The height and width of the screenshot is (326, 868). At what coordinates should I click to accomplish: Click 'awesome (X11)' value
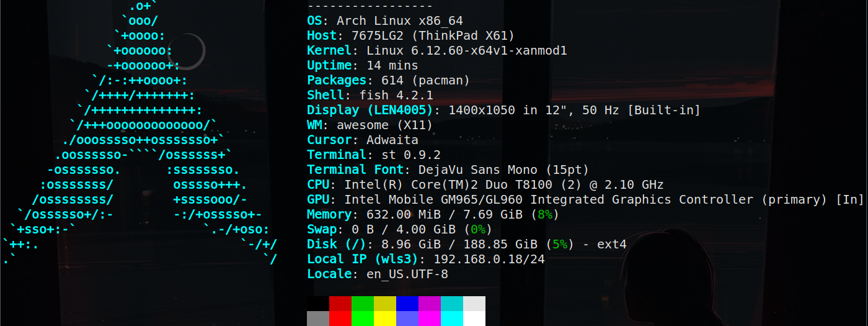coord(385,125)
